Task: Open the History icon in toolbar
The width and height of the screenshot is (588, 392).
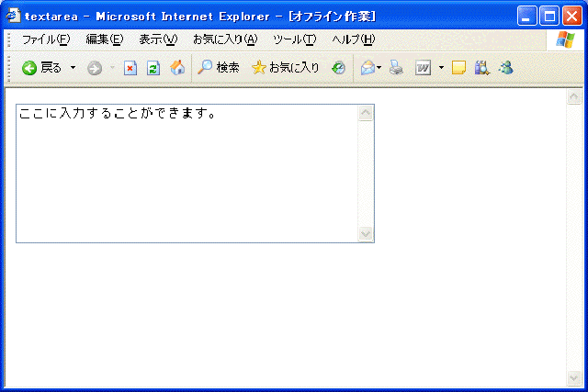Action: point(339,68)
